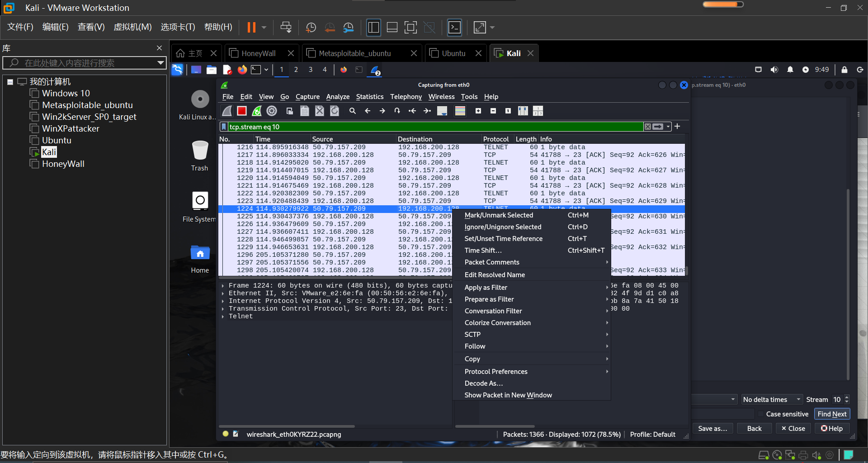This screenshot has width=868, height=463.
Task: Select Win2kServer_SP0_target in the library
Action: coord(89,117)
